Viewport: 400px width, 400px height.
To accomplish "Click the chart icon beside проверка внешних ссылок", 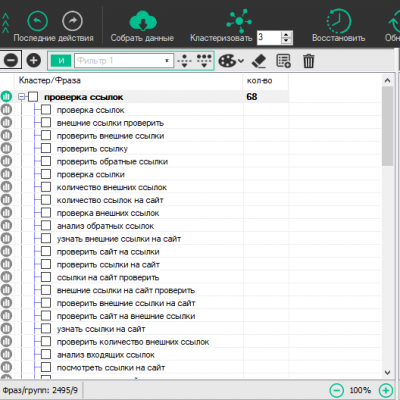I will pos(6,213).
